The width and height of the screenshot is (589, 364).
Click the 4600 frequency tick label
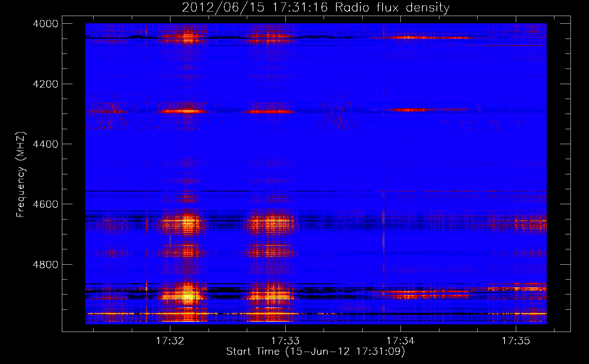46,204
